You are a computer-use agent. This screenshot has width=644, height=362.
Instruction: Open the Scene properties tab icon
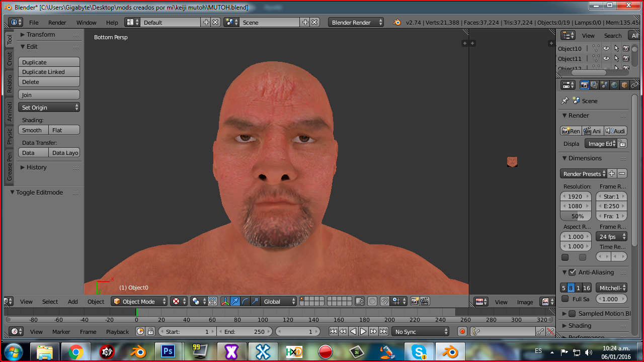click(x=604, y=85)
